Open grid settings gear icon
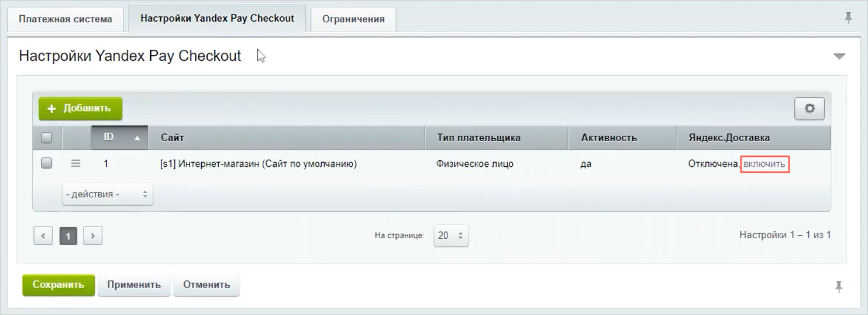 (x=809, y=109)
